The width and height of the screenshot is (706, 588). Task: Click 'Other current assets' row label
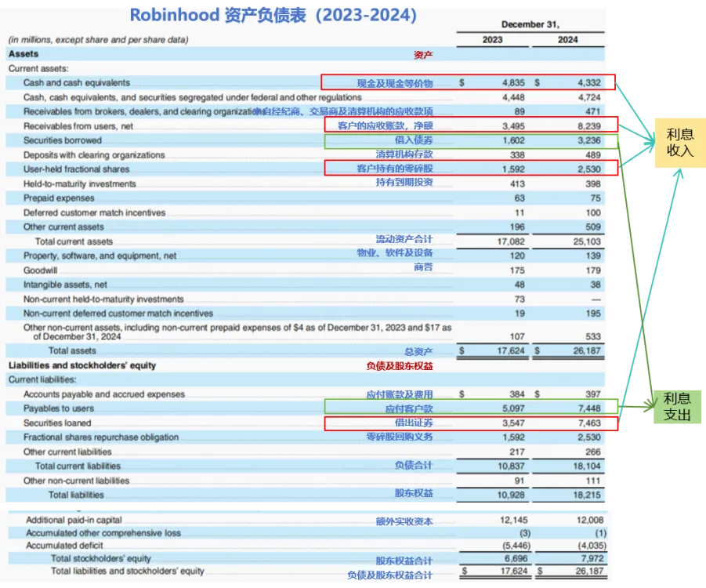click(63, 227)
